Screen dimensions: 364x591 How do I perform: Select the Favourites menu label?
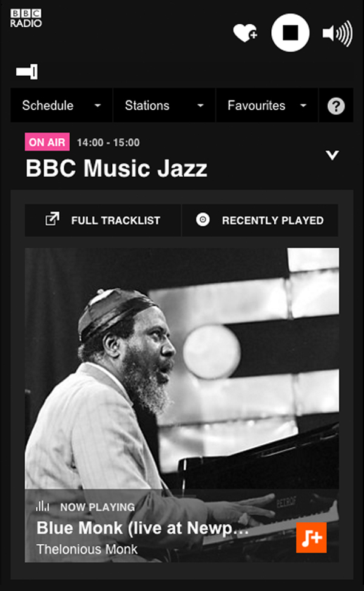coord(256,106)
